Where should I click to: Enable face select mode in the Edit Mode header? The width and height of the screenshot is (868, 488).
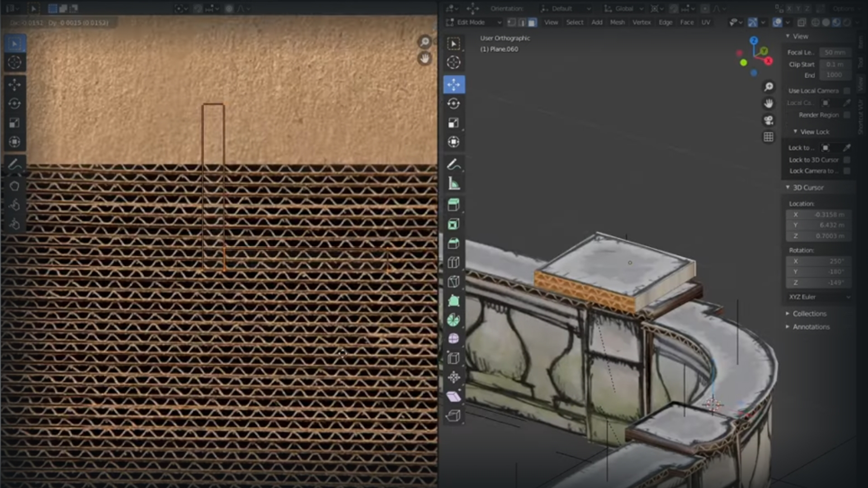pyautogui.click(x=532, y=22)
